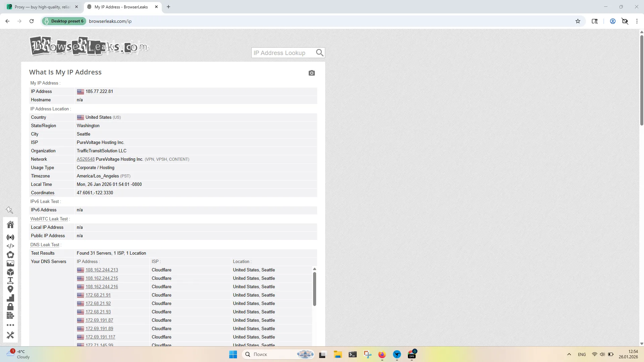Click the camera screenshot icon on the page
The image size is (644, 362).
click(x=312, y=73)
